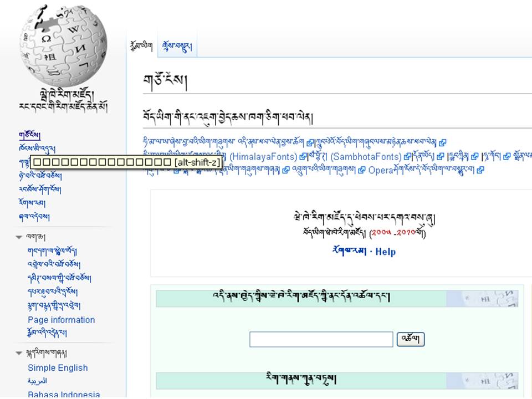Click the external link icon at the row's far right
This screenshot has height=399, width=532.
point(506,157)
